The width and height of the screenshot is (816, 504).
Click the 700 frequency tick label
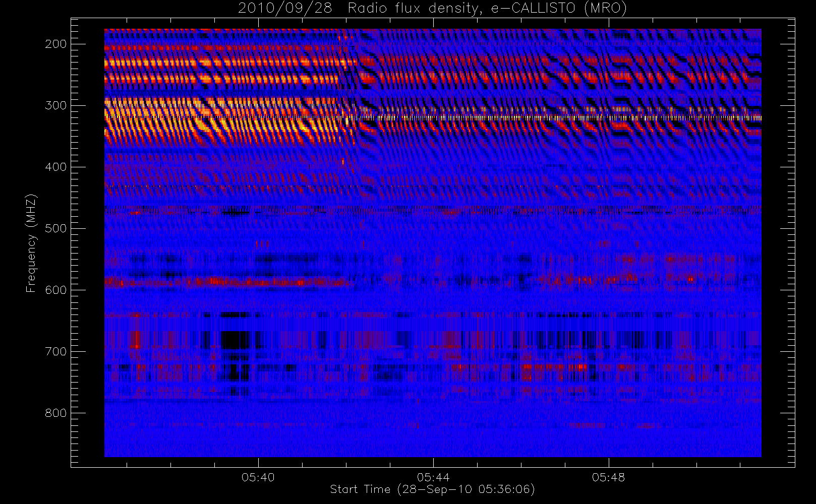point(55,351)
